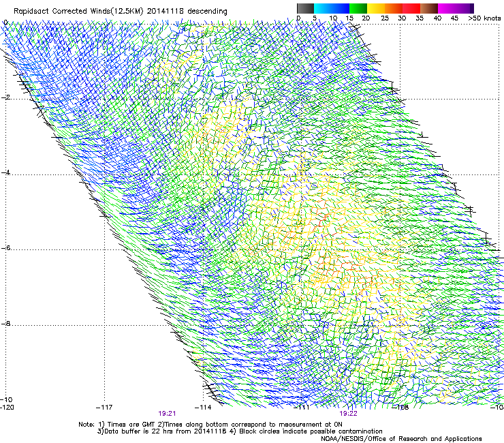Screen dimensions: 504x443
Task: Click the '-4' latitude axis label
Action: pyautogui.click(x=5, y=172)
